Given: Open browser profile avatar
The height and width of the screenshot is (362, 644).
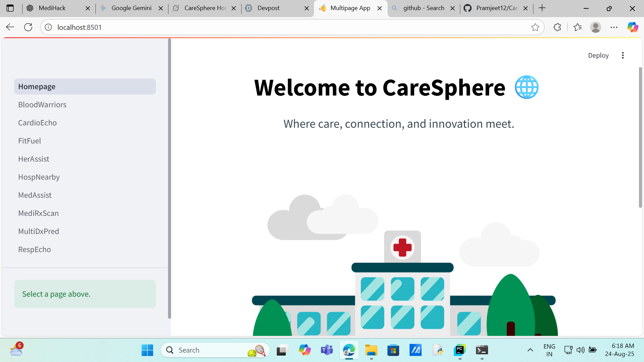Looking at the screenshot, I should (x=595, y=27).
